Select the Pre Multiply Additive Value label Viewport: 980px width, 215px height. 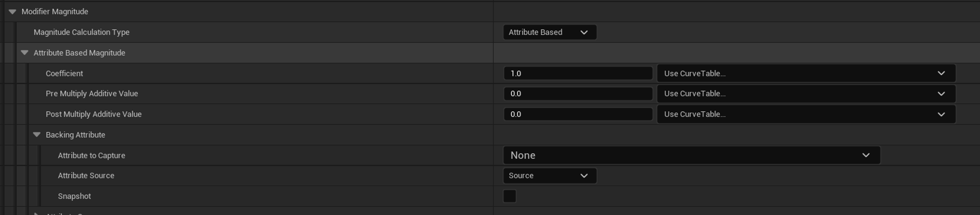click(92, 93)
